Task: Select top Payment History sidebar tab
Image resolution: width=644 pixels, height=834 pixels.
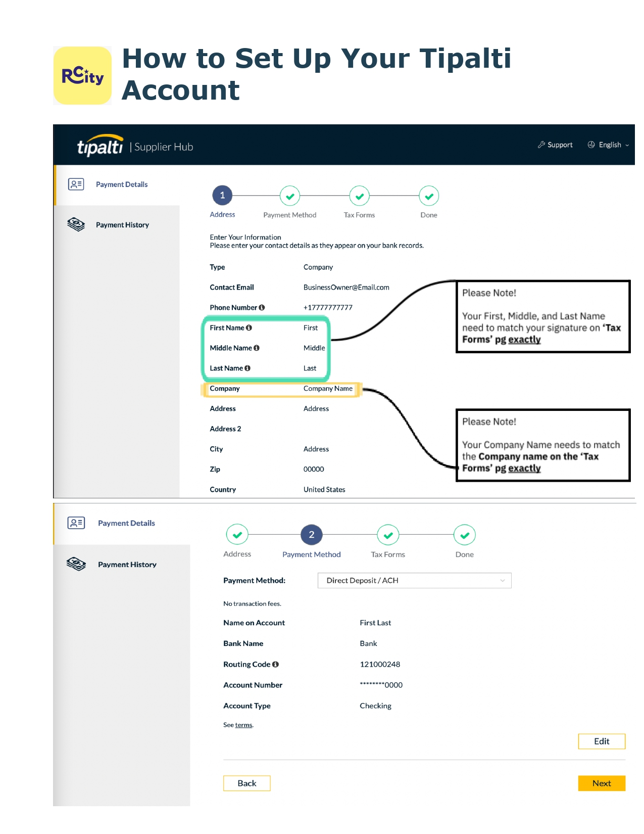Action: (117, 225)
